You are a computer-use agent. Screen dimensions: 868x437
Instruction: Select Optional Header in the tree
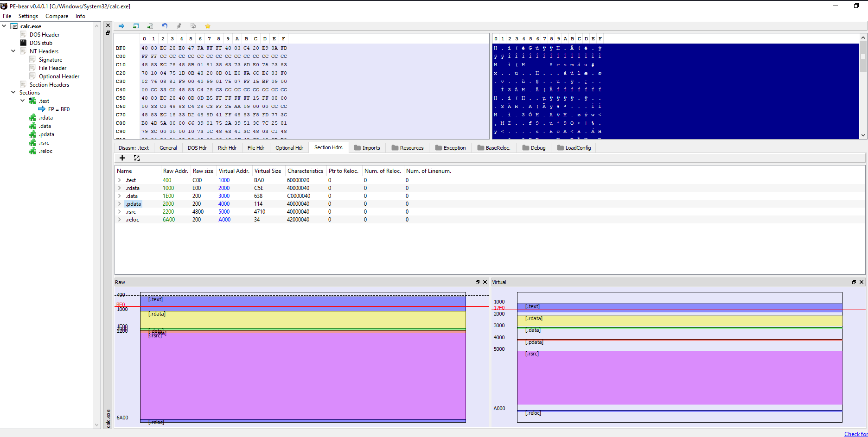pyautogui.click(x=59, y=76)
